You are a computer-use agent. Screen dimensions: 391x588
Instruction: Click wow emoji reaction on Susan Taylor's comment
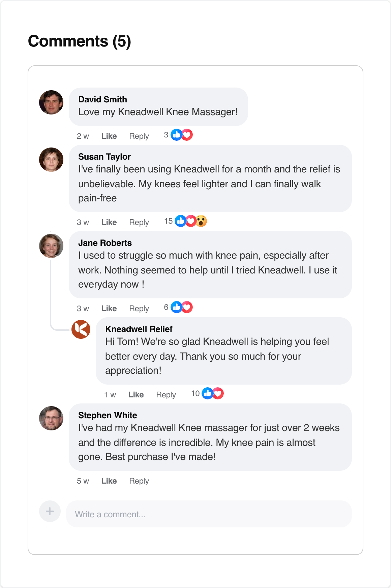coord(201,221)
